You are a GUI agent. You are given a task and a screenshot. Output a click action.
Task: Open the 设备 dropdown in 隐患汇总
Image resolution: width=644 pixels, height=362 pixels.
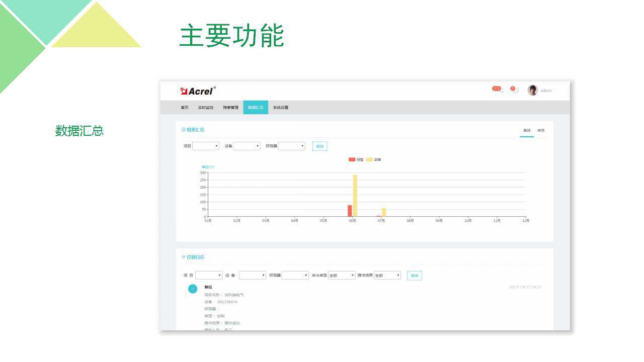(247, 146)
